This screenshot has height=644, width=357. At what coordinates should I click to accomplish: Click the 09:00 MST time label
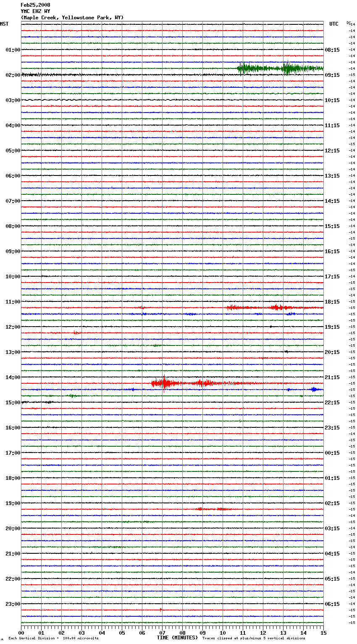click(x=13, y=251)
